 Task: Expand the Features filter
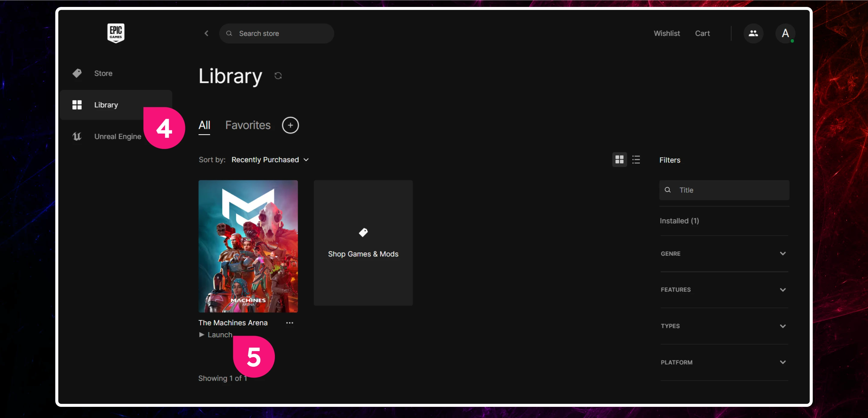click(x=724, y=290)
